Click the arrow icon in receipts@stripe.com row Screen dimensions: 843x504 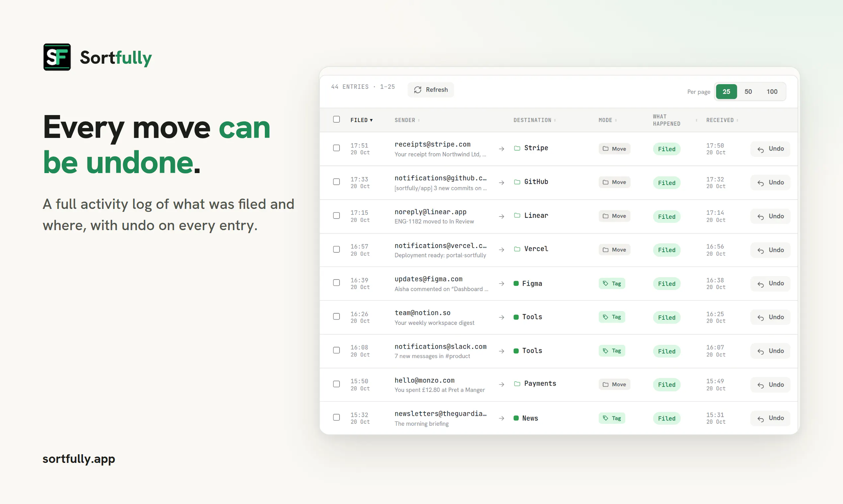coord(501,149)
